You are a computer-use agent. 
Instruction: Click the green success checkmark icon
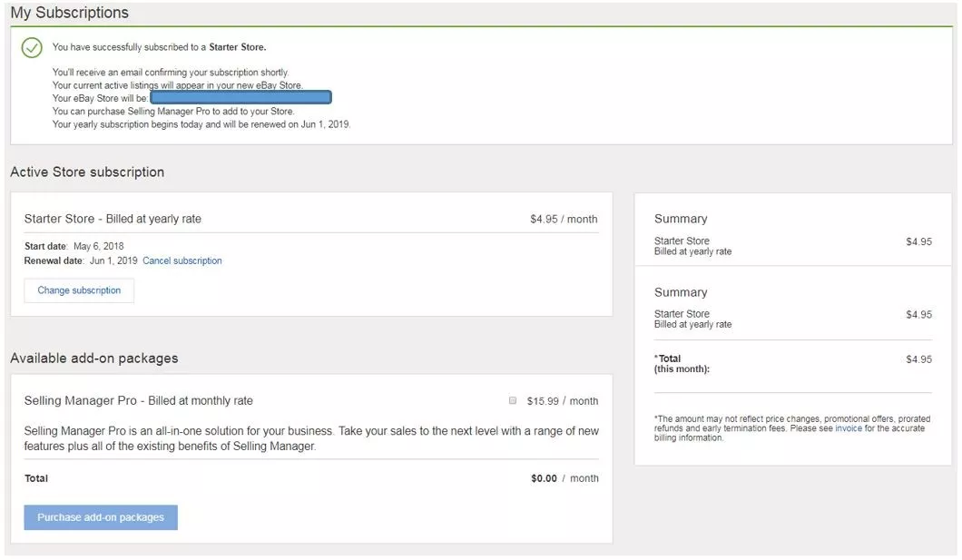32,47
